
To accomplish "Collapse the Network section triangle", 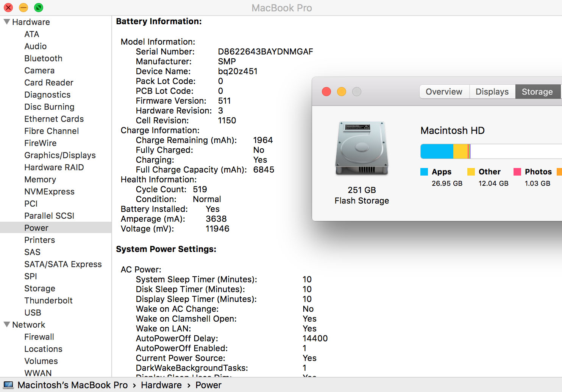I will (x=6, y=325).
